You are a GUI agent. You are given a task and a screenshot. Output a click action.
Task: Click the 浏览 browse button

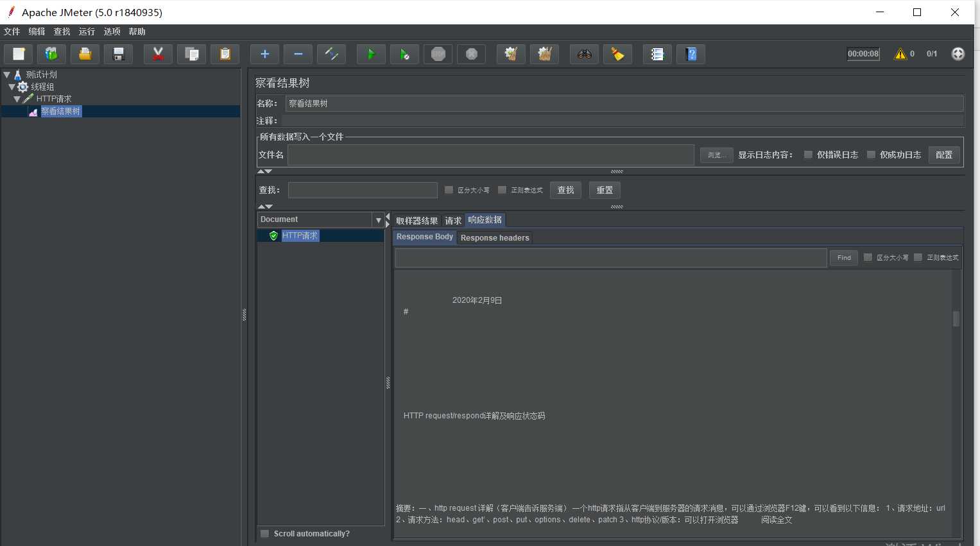pyautogui.click(x=716, y=155)
